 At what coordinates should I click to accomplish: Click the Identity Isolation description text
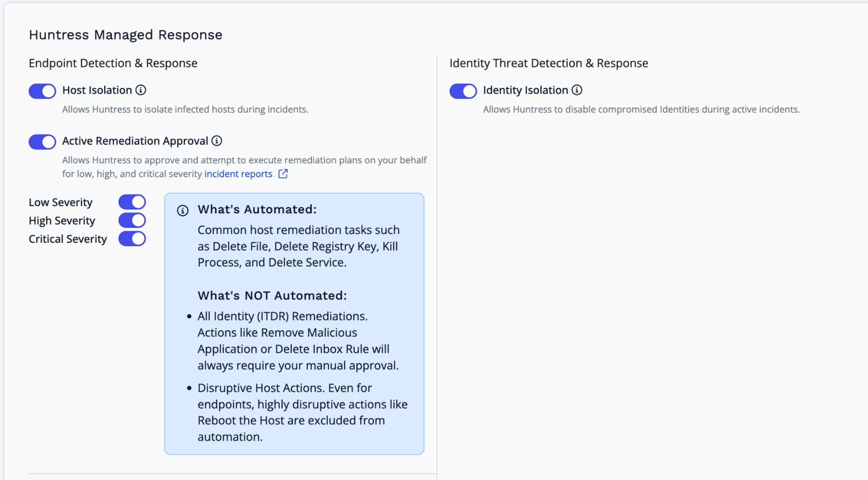tap(641, 109)
